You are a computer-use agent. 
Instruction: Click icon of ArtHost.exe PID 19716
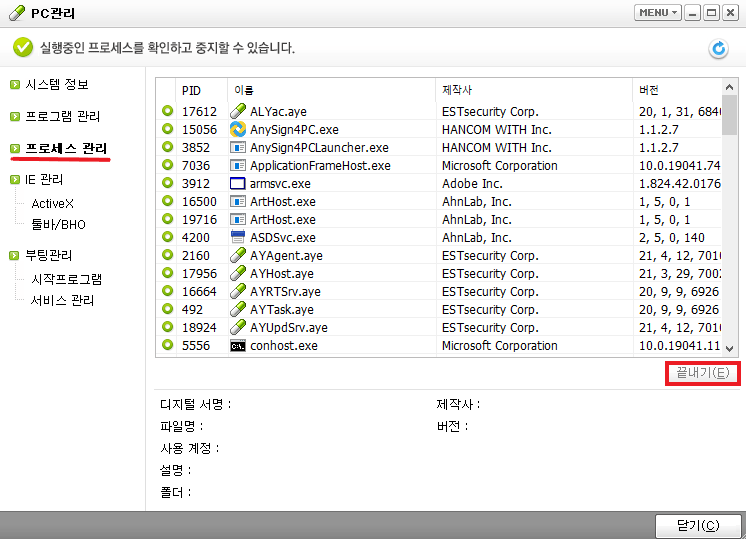point(237,219)
